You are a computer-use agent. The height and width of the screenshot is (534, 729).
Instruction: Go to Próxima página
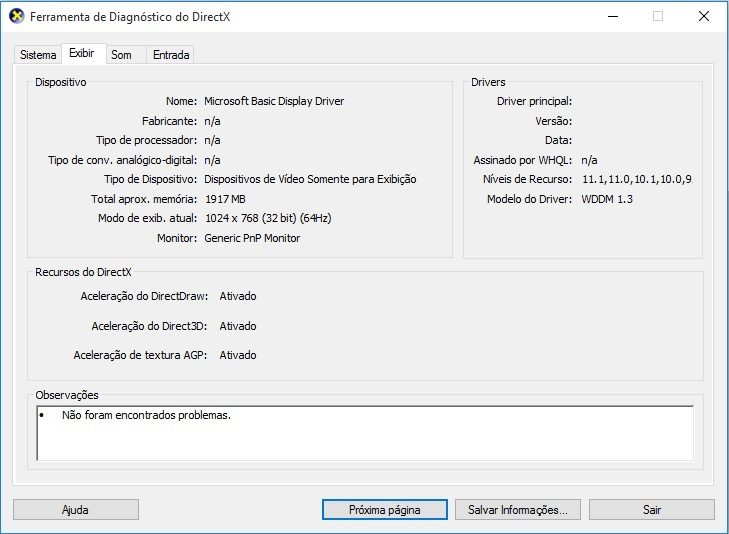(384, 509)
